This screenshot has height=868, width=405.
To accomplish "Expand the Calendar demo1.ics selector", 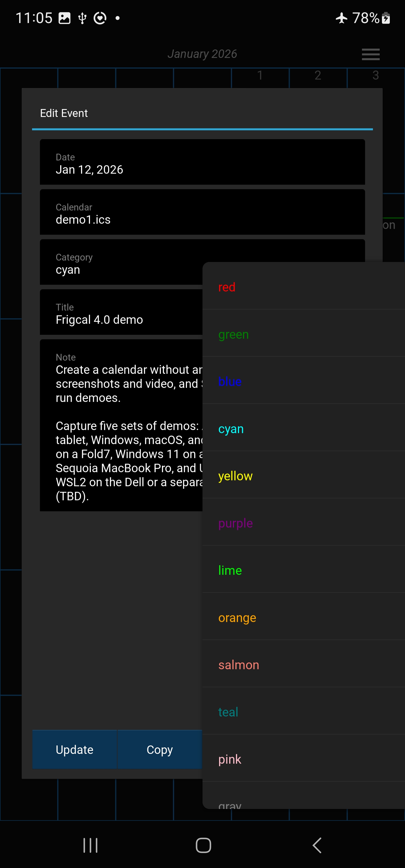I will pyautogui.click(x=202, y=212).
